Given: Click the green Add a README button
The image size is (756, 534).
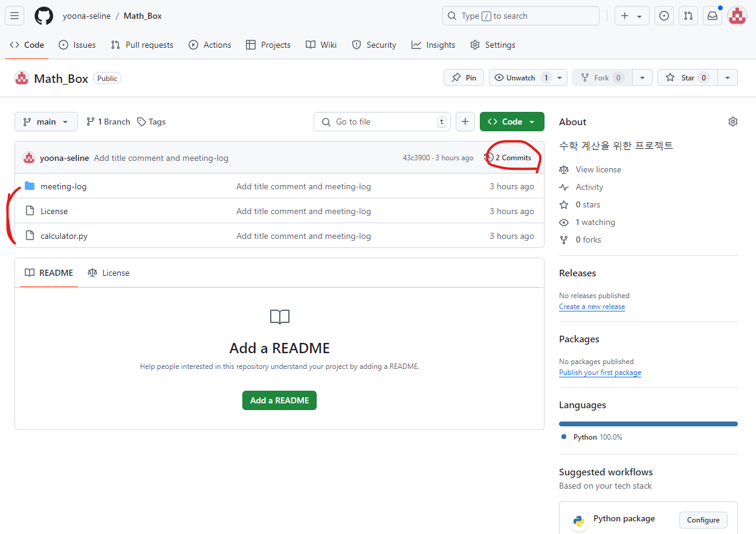Looking at the screenshot, I should pyautogui.click(x=279, y=400).
